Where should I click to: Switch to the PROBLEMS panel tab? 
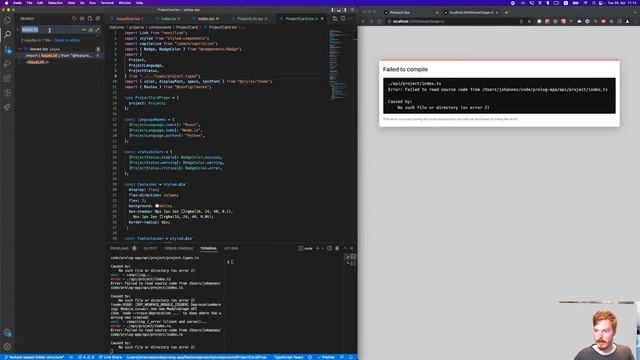(119, 248)
